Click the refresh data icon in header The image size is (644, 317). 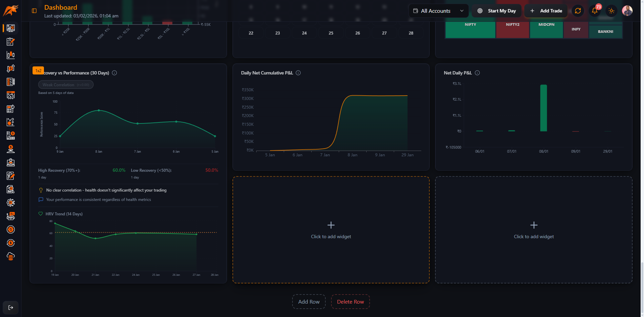(578, 11)
